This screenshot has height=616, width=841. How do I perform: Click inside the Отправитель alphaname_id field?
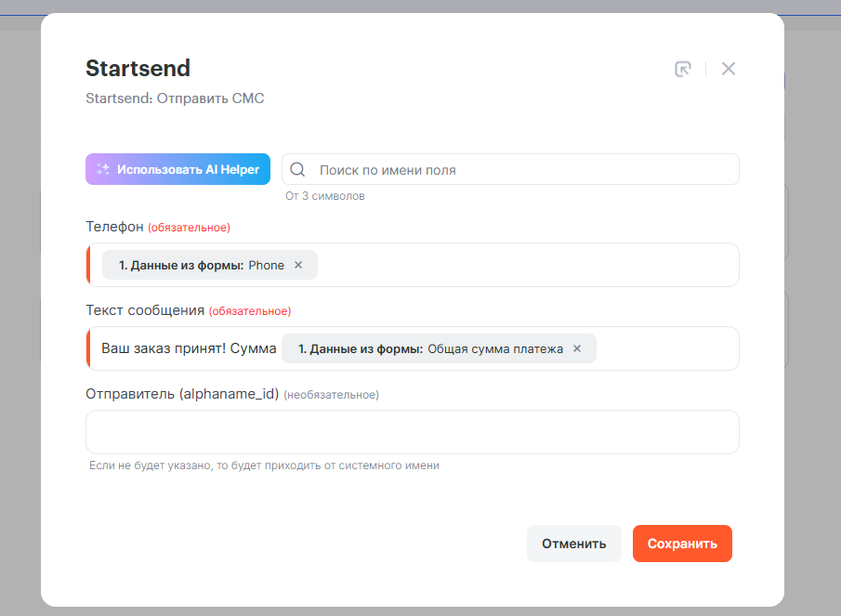(x=412, y=432)
